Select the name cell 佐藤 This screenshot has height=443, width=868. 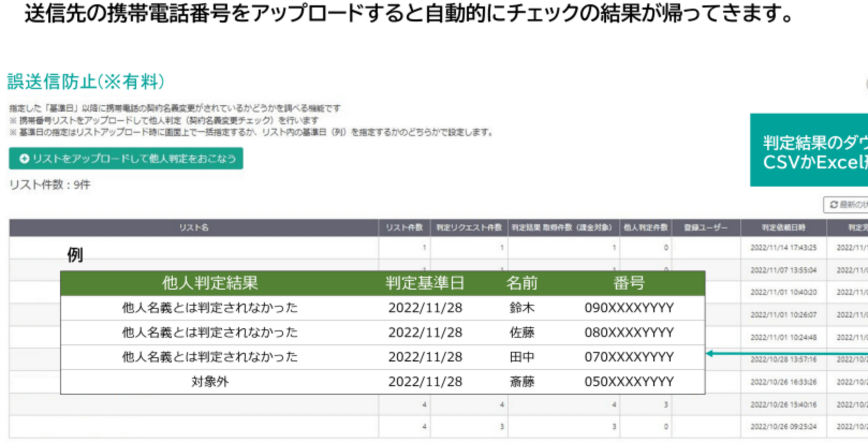coord(522,333)
